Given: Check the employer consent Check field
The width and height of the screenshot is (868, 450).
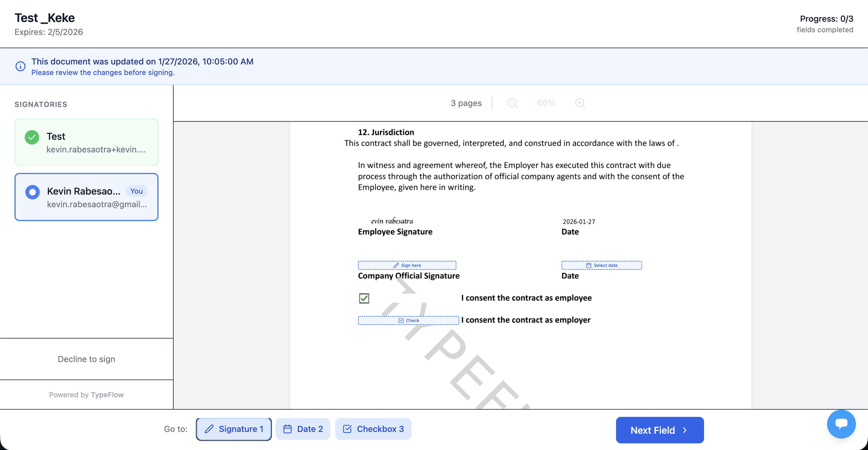Looking at the screenshot, I should (408, 320).
